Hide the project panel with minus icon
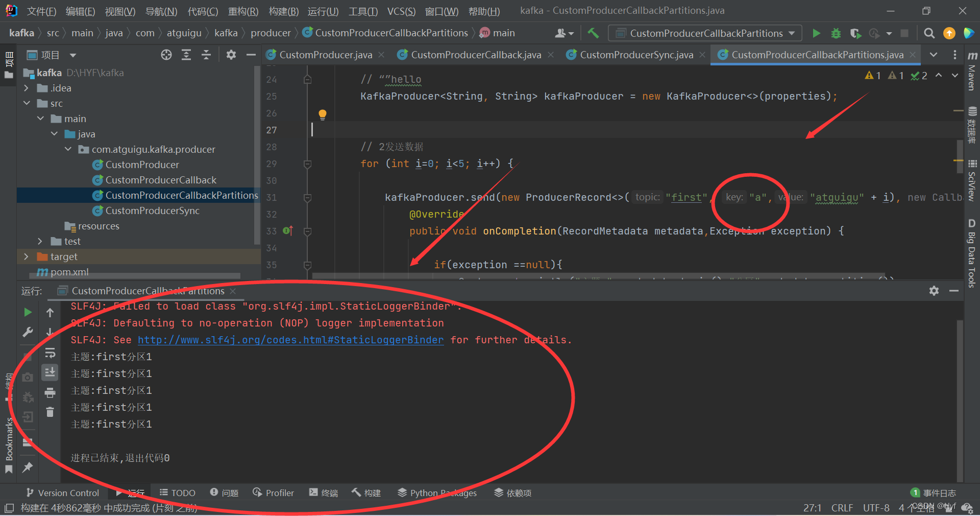The width and height of the screenshot is (980, 516). pos(251,55)
